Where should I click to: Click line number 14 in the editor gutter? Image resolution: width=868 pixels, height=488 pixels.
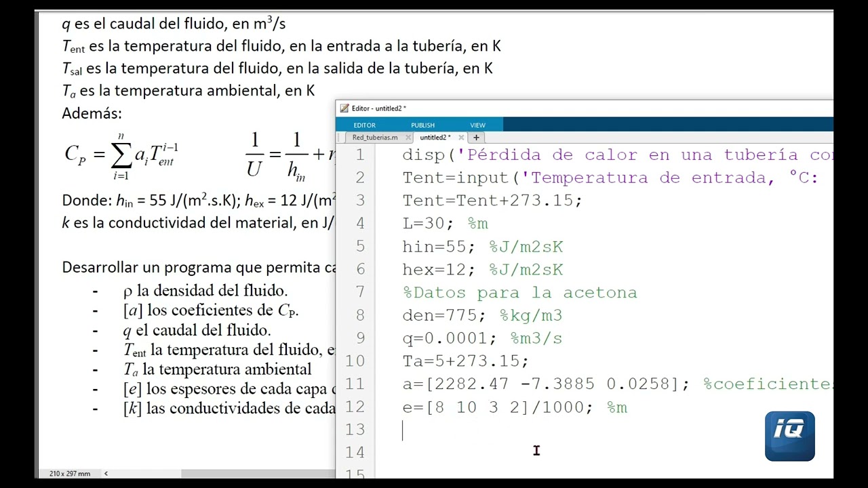(x=355, y=452)
